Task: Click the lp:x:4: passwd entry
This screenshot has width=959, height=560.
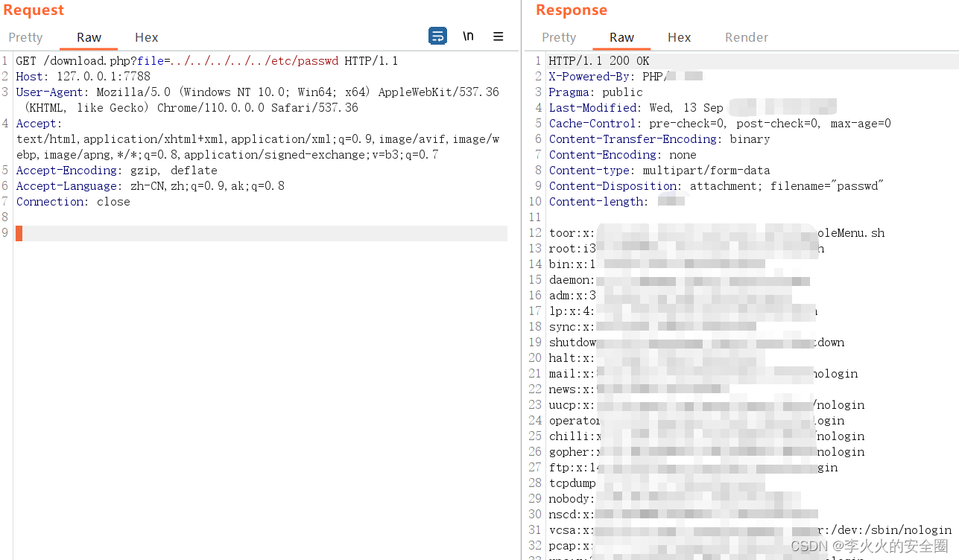Action: [x=683, y=311]
